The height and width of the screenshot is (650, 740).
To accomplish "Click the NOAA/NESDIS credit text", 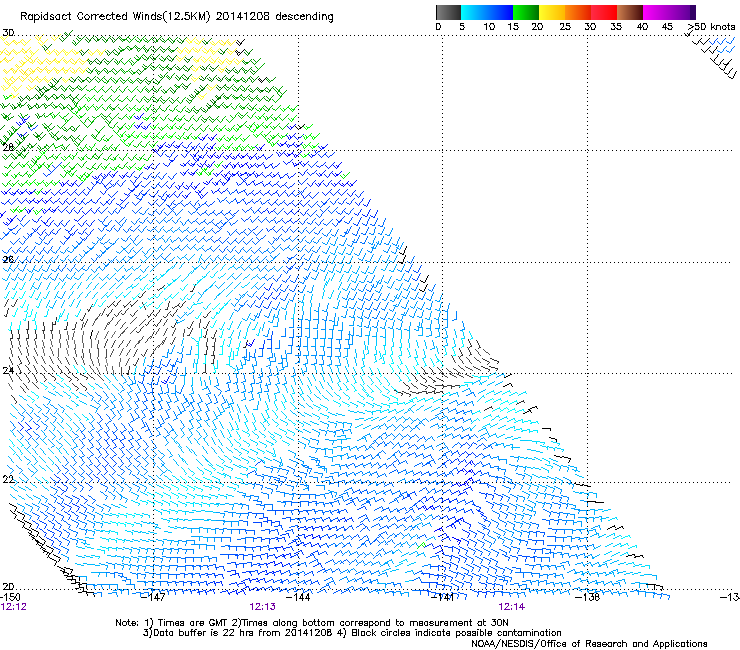I will [x=589, y=644].
